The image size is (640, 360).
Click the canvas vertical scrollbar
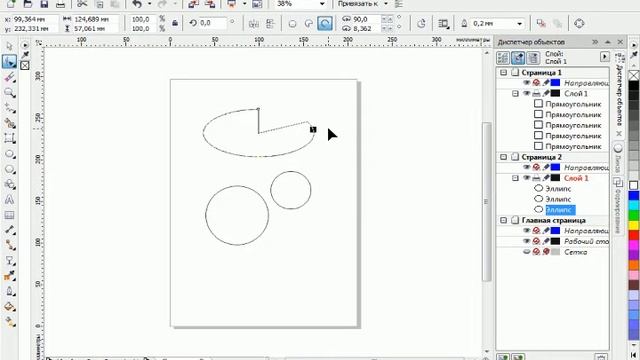click(x=486, y=201)
